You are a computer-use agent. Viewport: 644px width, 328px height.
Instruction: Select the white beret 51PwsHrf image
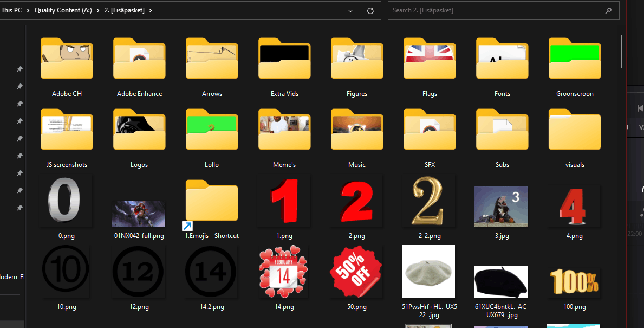428,271
